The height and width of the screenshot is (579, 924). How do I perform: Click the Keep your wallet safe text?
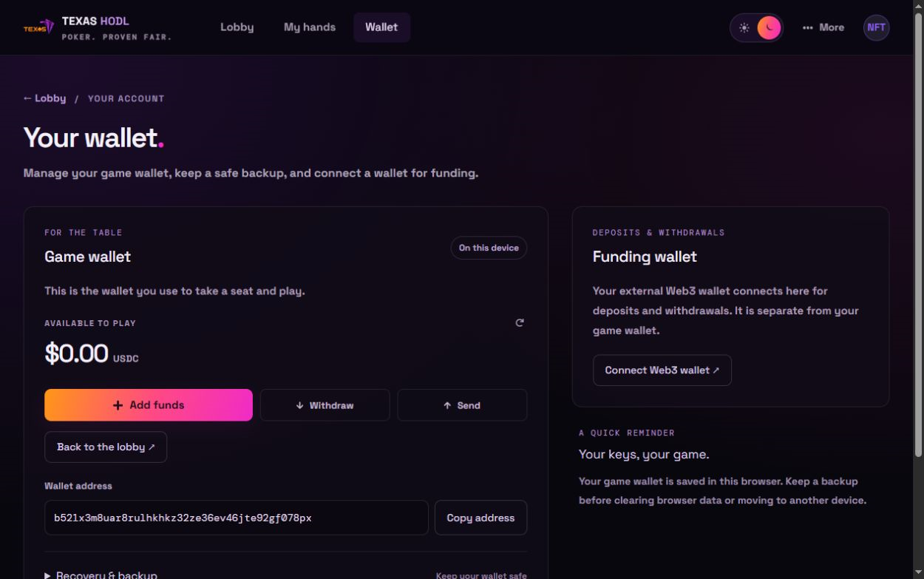point(481,575)
